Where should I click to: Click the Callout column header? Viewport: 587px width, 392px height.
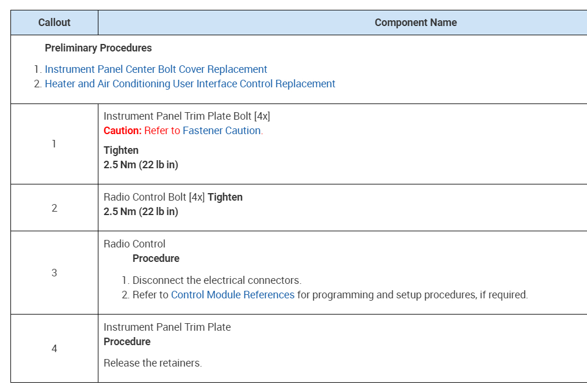(54, 23)
